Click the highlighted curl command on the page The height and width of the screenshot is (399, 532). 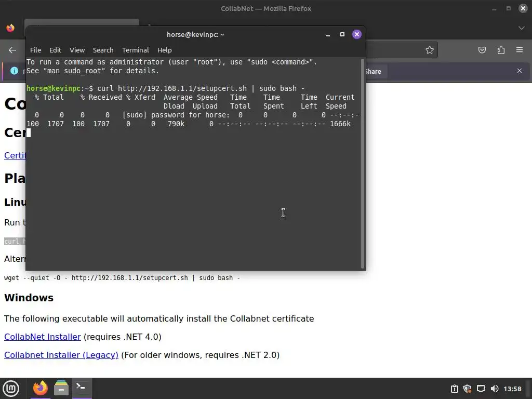pyautogui.click(x=15, y=242)
